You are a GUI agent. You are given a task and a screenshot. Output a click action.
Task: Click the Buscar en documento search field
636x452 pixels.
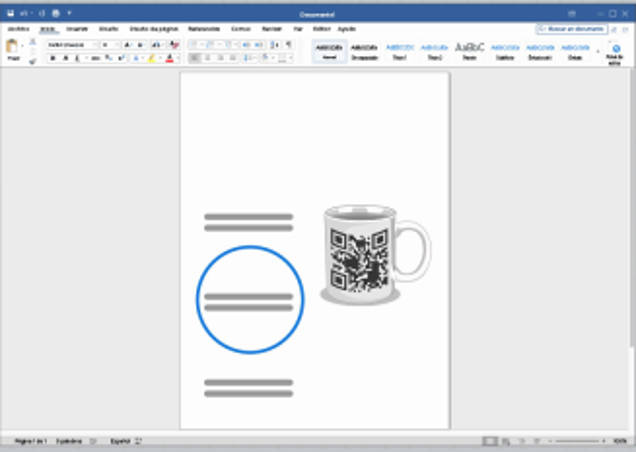click(x=571, y=30)
